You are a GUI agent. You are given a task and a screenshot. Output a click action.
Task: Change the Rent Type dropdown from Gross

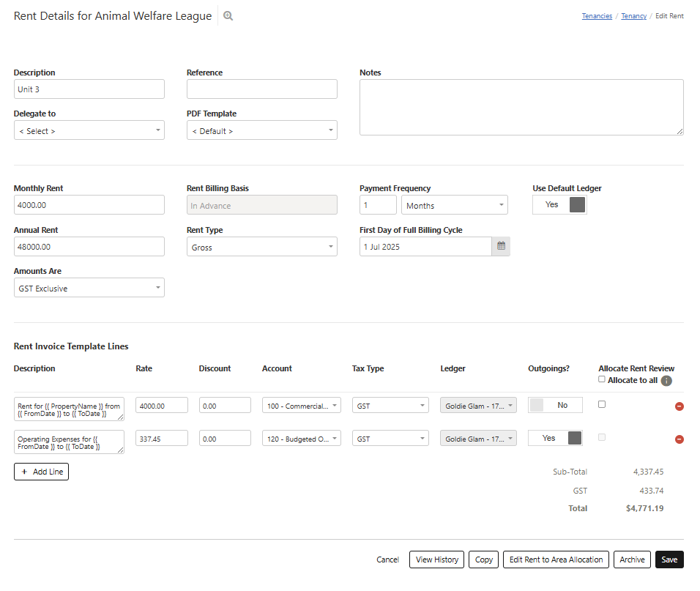click(261, 248)
